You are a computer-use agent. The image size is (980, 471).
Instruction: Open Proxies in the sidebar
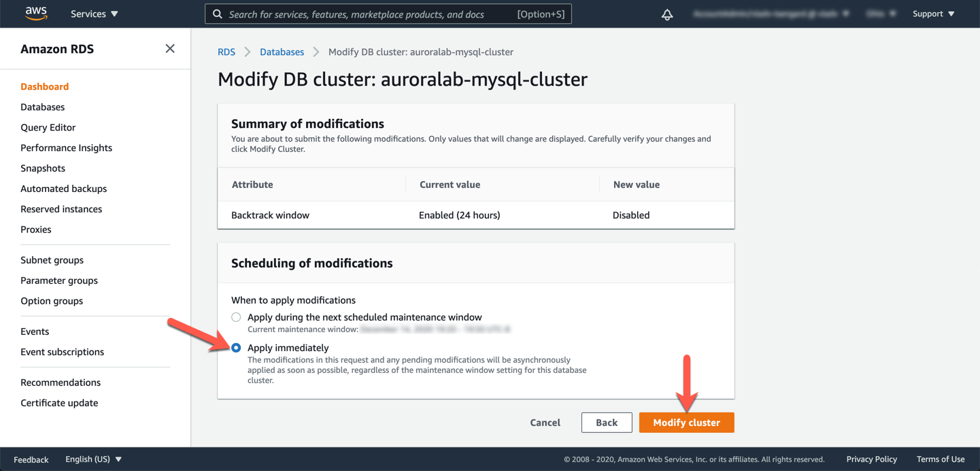tap(36, 229)
